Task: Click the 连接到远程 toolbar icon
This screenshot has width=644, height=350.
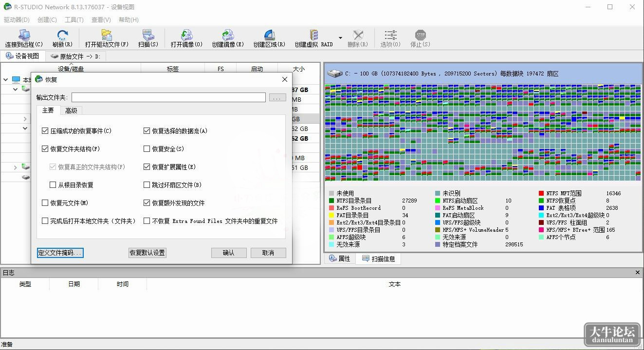Action: click(x=24, y=36)
